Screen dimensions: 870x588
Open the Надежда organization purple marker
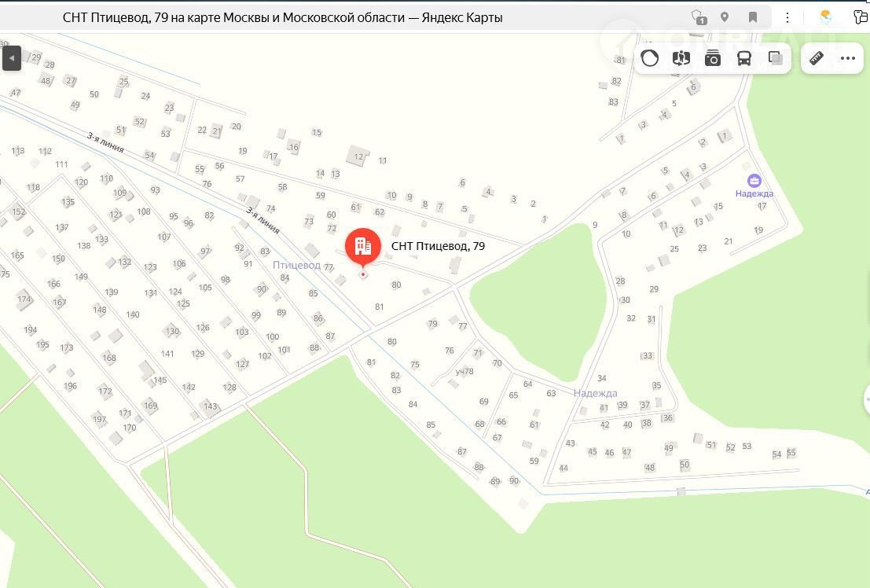(x=754, y=181)
